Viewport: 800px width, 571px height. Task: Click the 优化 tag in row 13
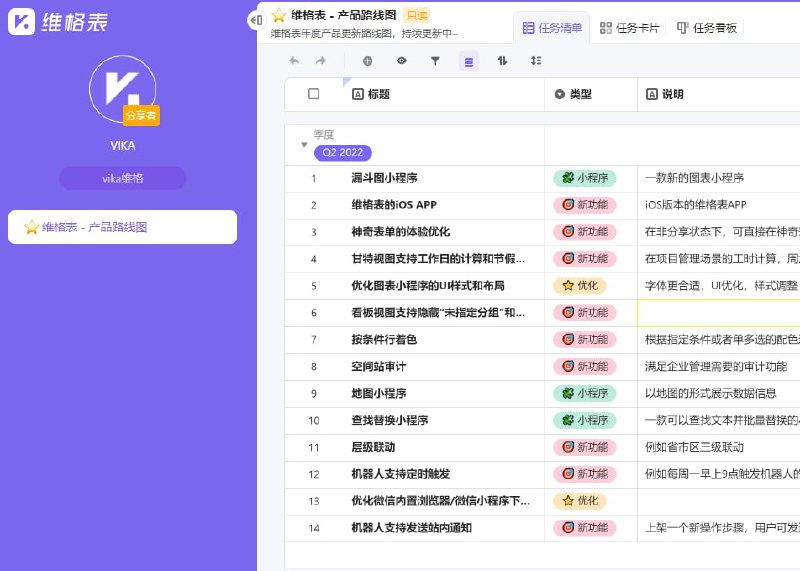tap(580, 501)
